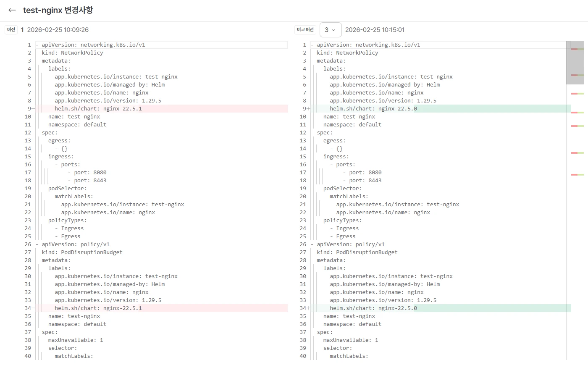588x365 pixels.
Task: Click "policyTypes:" in the comparison version pane
Action: pos(342,221)
